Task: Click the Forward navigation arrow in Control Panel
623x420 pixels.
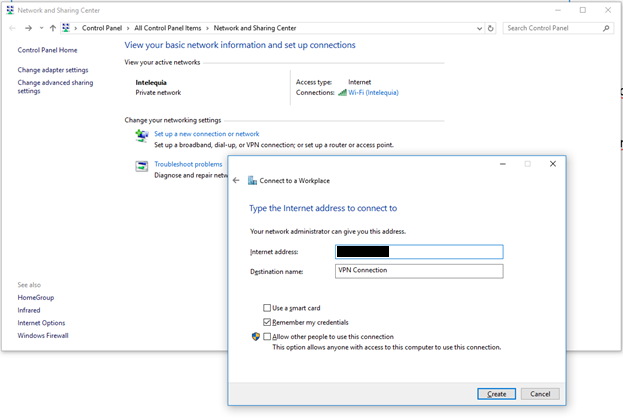Action: (x=27, y=28)
